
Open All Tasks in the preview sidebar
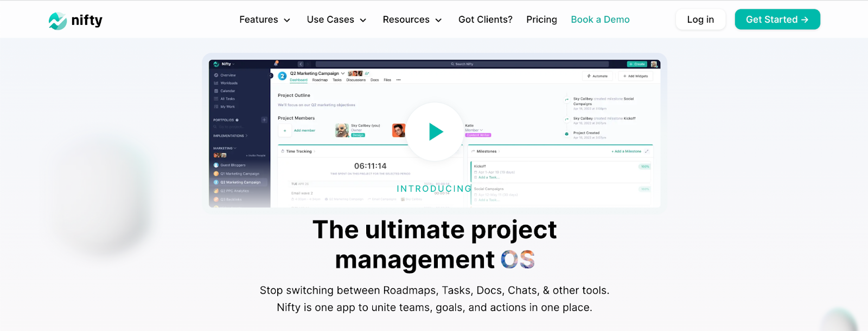[225, 99]
